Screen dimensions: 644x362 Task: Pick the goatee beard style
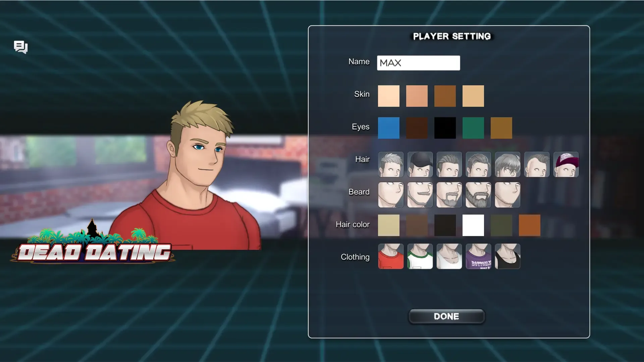click(x=449, y=195)
